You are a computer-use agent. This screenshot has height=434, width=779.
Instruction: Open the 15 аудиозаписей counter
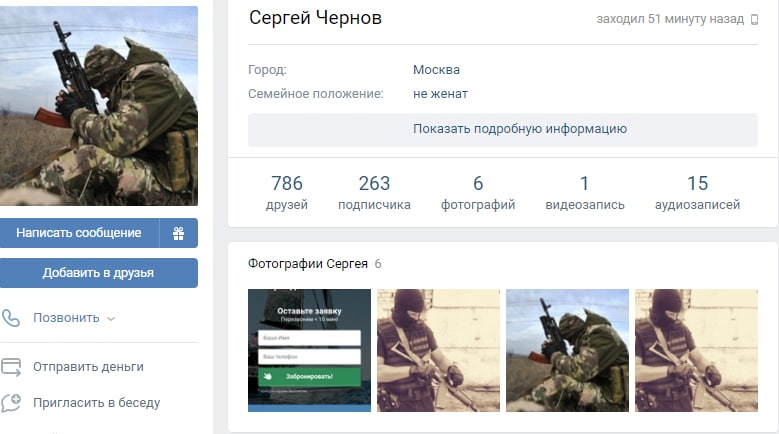pos(698,193)
